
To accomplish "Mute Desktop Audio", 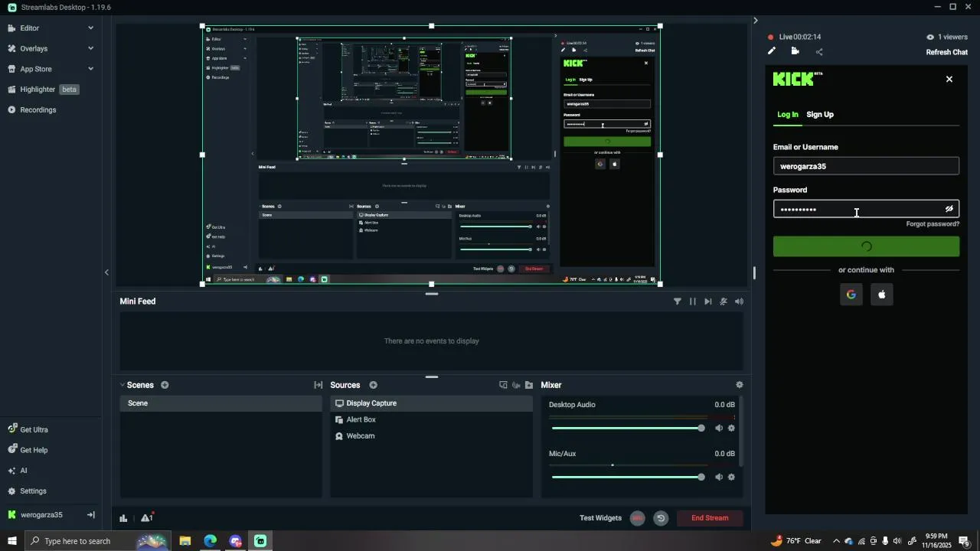I will point(718,429).
